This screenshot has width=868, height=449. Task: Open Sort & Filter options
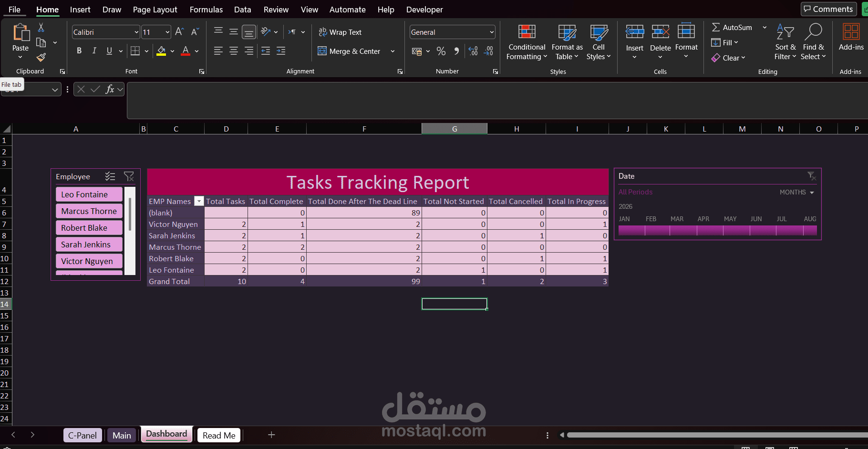click(x=785, y=42)
